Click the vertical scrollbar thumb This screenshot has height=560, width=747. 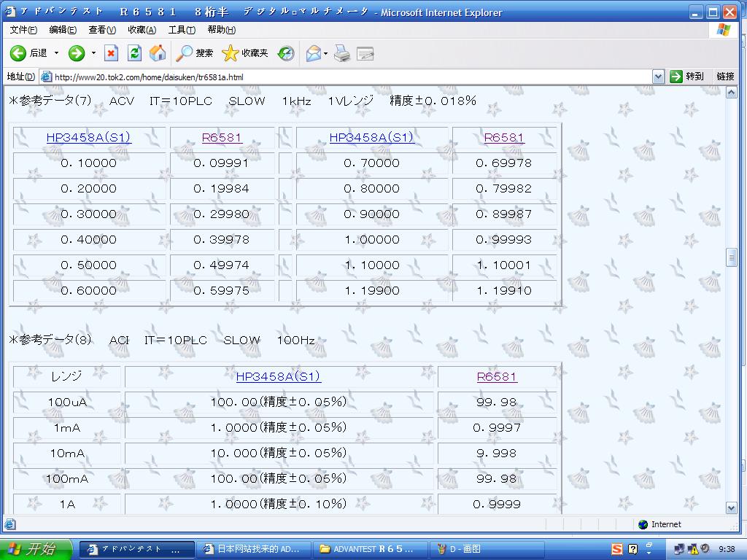pyautogui.click(x=731, y=257)
